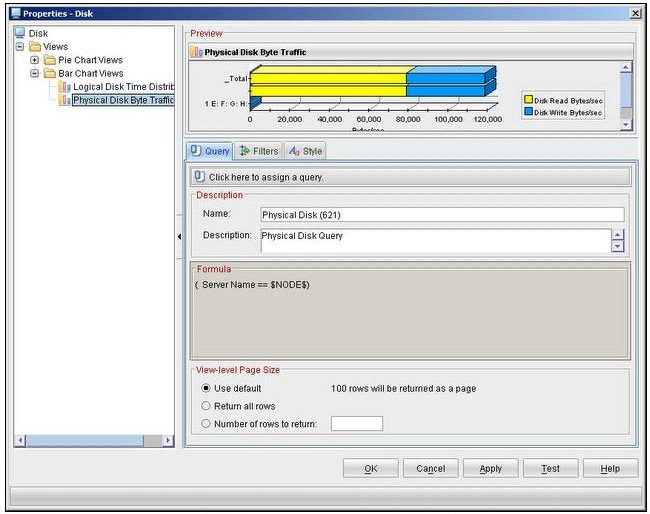Choose 'Number of rows to return' radio
The image size is (650, 514).
point(206,424)
